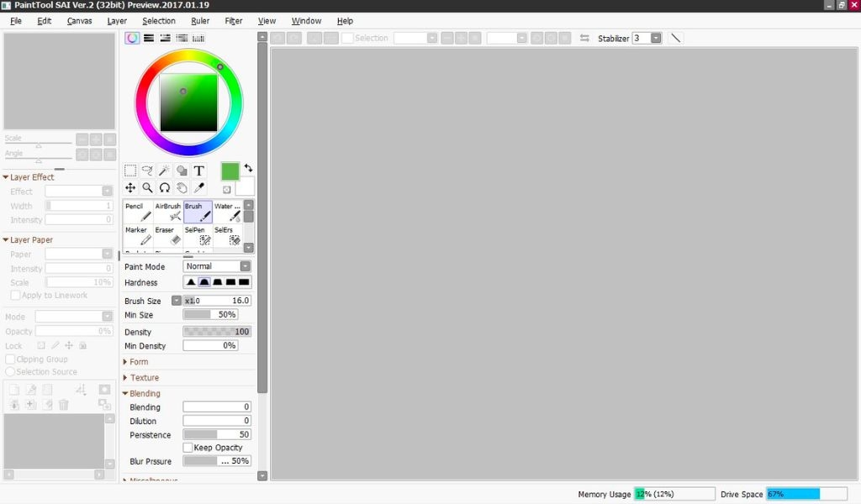Select the Eyedropper tool
861x504 pixels.
click(199, 187)
